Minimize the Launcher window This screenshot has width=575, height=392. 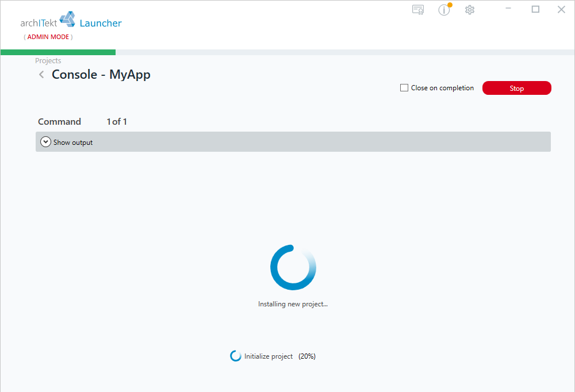508,9
